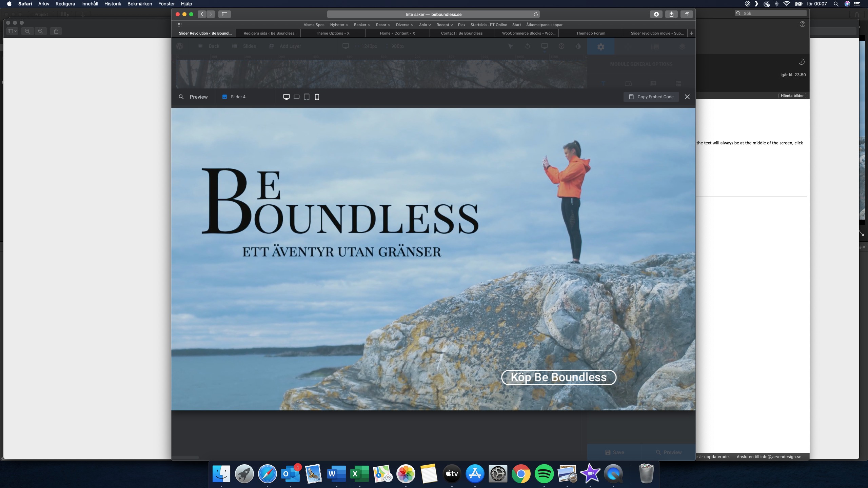Switch to the Redigera sida tab
Screen dimensions: 868x488
(x=268, y=33)
